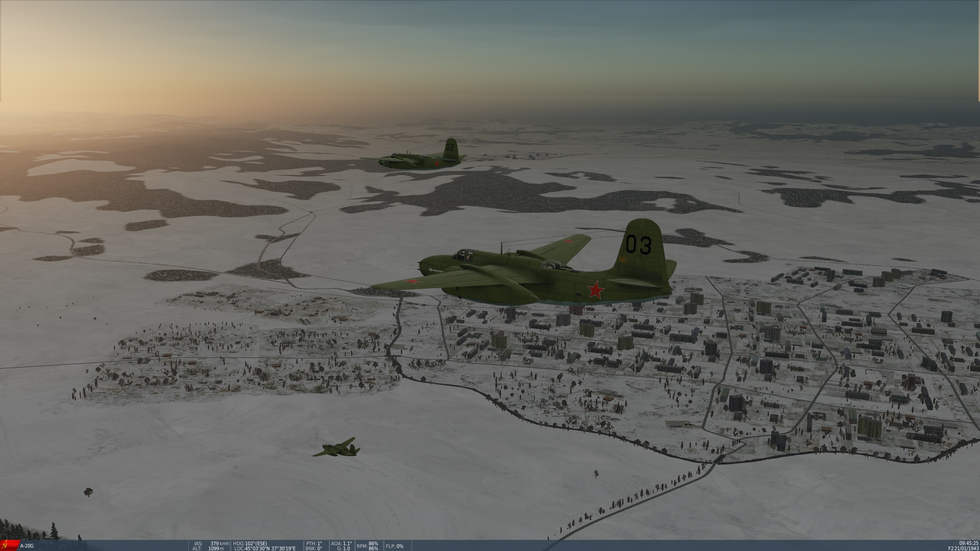
Task: Click the red star on 03's left wing
Action: point(413,282)
